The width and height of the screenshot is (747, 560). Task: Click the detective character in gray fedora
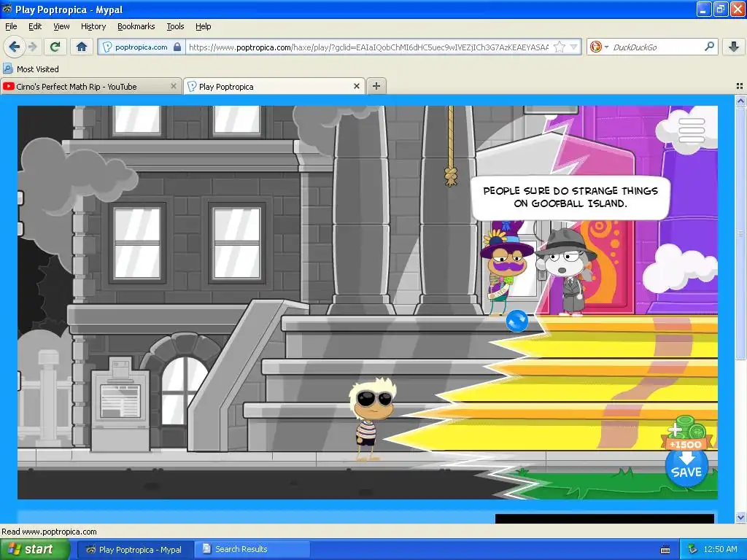pos(568,271)
